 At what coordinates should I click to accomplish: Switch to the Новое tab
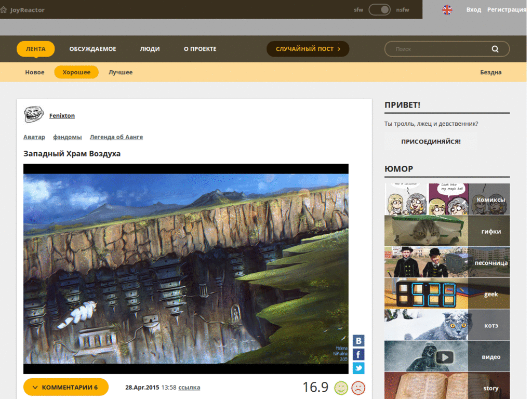point(35,72)
